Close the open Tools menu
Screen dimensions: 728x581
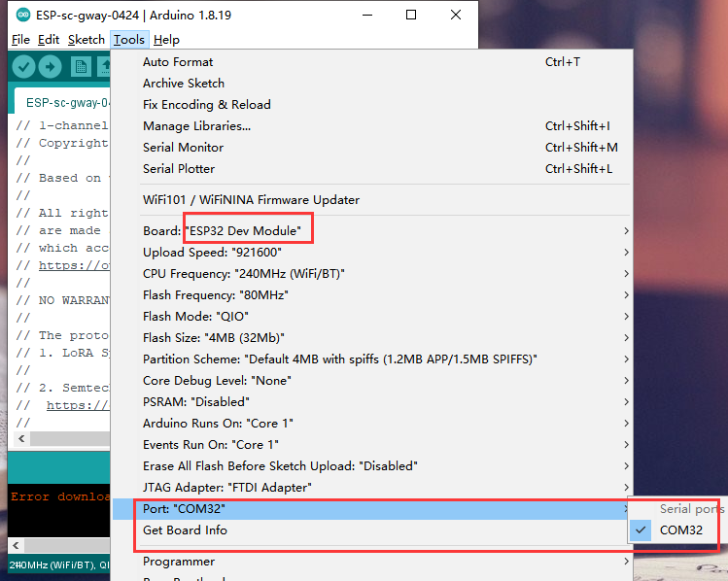coord(129,40)
